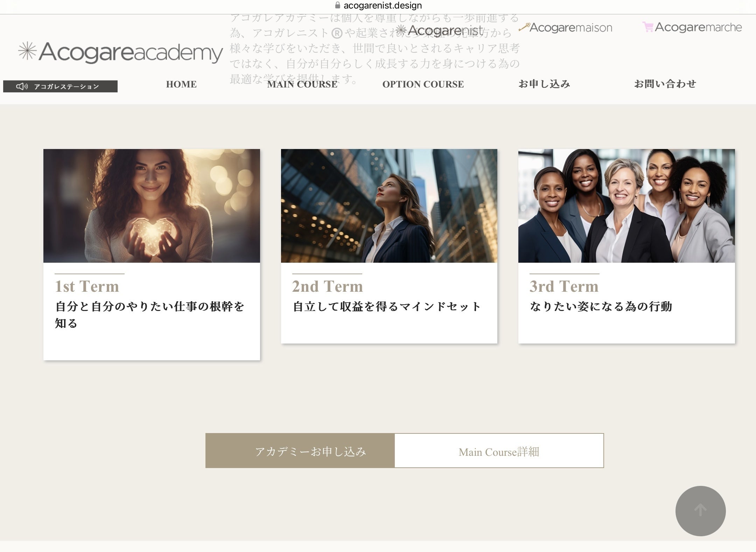Image resolution: width=756 pixels, height=552 pixels.
Task: Click the businesswoman looking up at skyscrapers image
Action: [389, 206]
